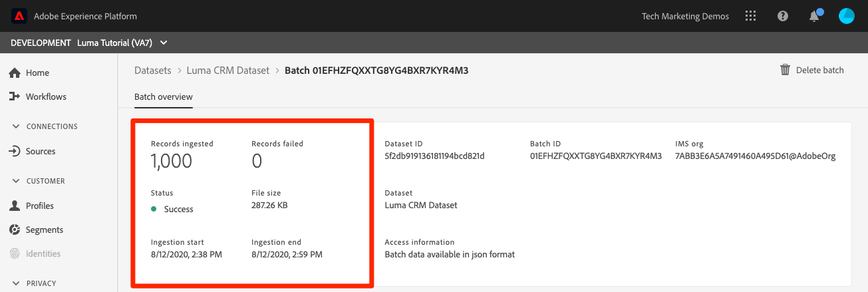Open Profiles in sidebar
The width and height of the screenshot is (868, 292).
pos(40,206)
